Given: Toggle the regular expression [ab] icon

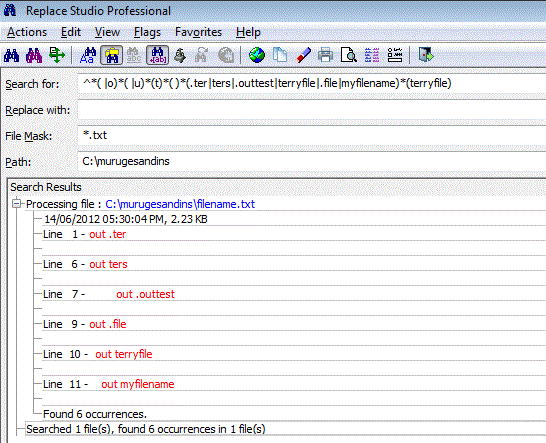Looking at the screenshot, I should coord(157,55).
